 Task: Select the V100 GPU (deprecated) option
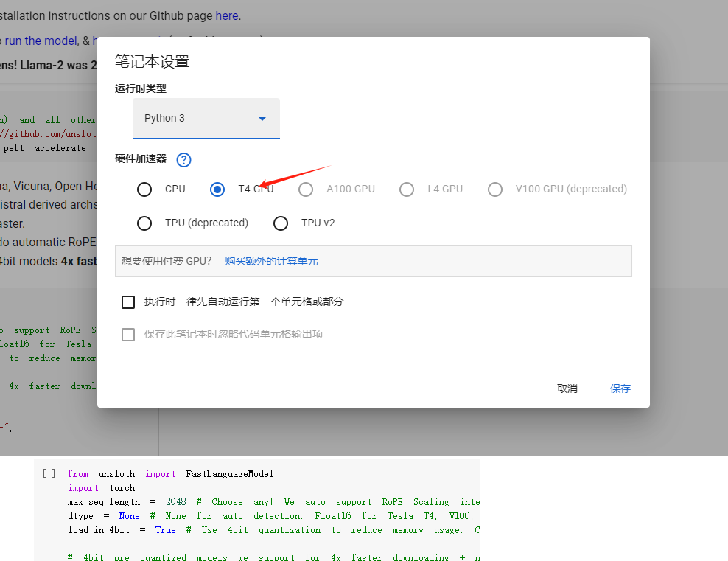pyautogui.click(x=495, y=189)
